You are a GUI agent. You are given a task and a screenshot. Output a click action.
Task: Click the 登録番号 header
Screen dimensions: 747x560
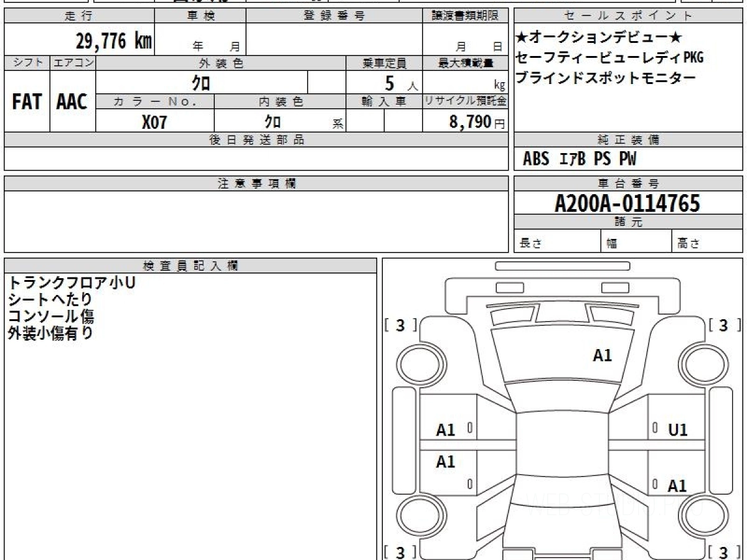(334, 16)
